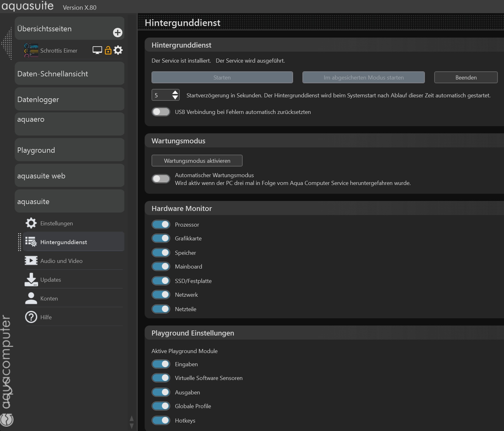Decrease the Startverzögerung value with down arrow
This screenshot has width=504, height=431.
point(175,98)
